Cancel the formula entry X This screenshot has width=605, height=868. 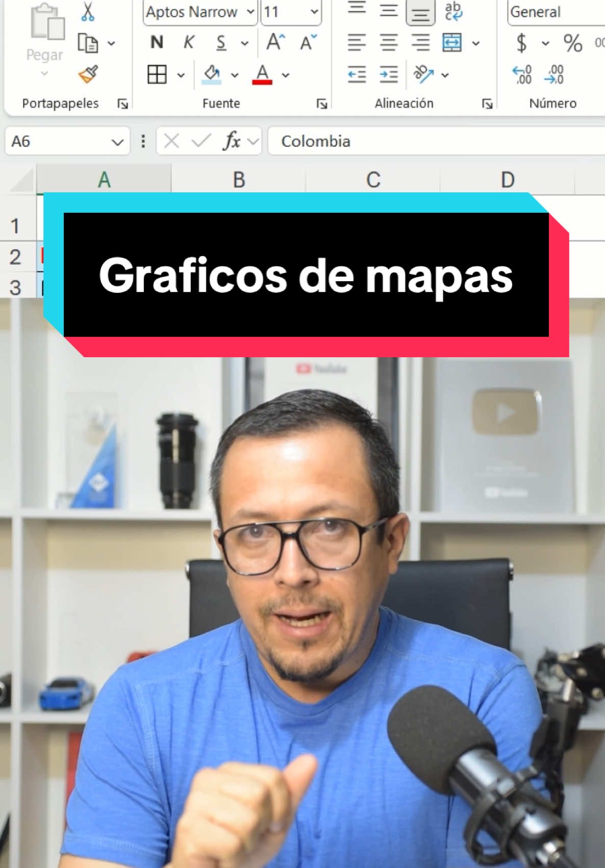coord(171,141)
